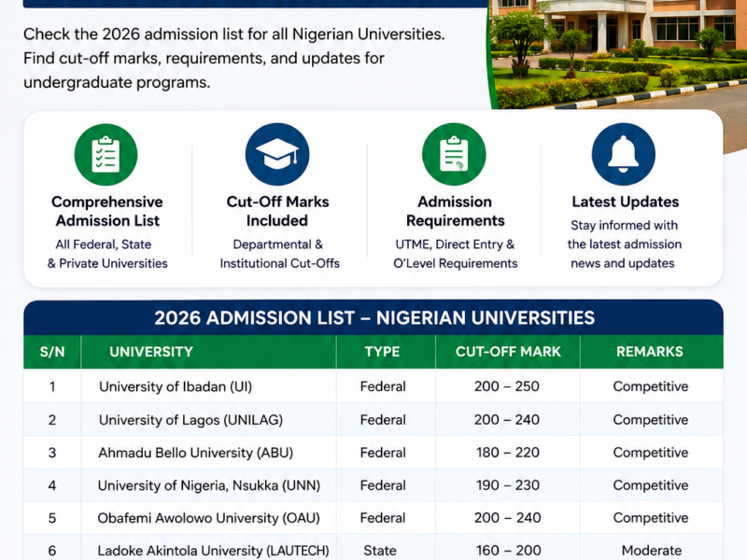Click the green checklist icon above Comprehensive Admission List
Screen dimensions: 747x560
click(x=106, y=155)
